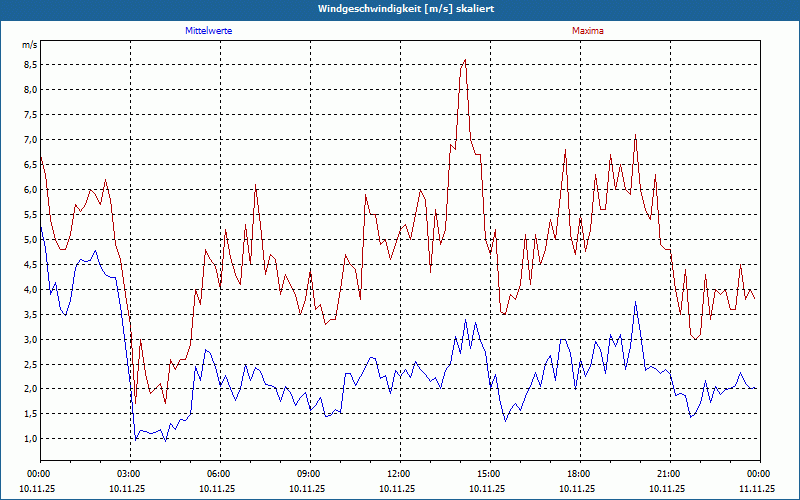800x500 pixels.
Task: Click the 3,5 y-axis value
Action: pos(31,315)
